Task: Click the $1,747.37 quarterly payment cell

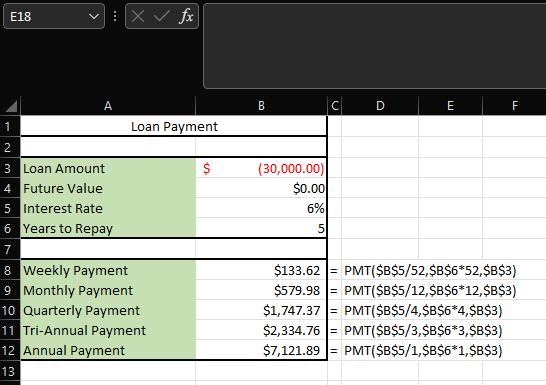Action: click(x=261, y=310)
